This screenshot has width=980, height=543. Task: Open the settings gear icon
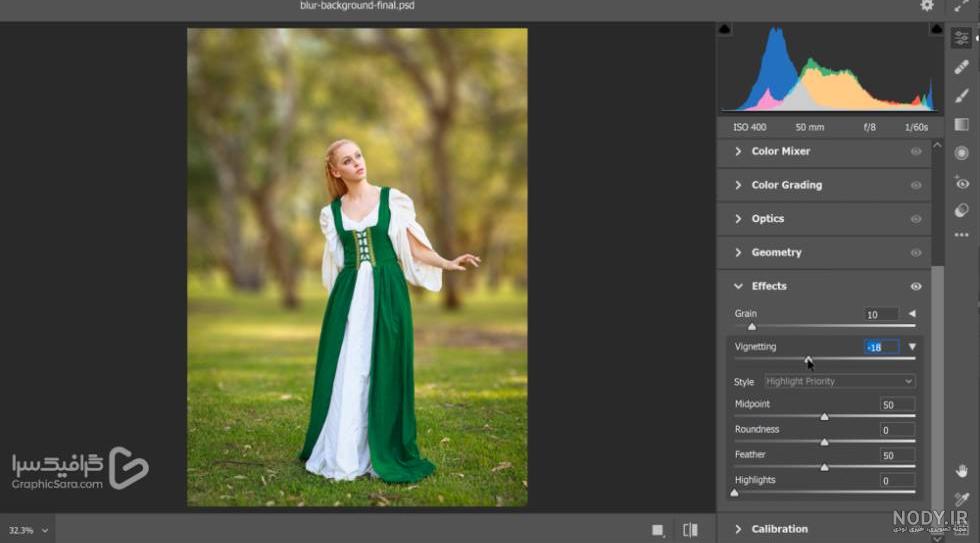(x=927, y=6)
